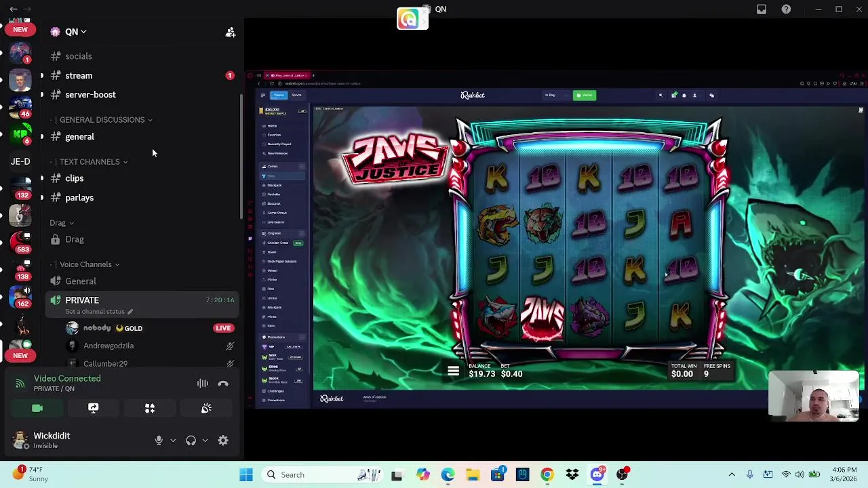Image resolution: width=868 pixels, height=488 pixels.
Task: Open the soundboard button
Action: tap(206, 408)
